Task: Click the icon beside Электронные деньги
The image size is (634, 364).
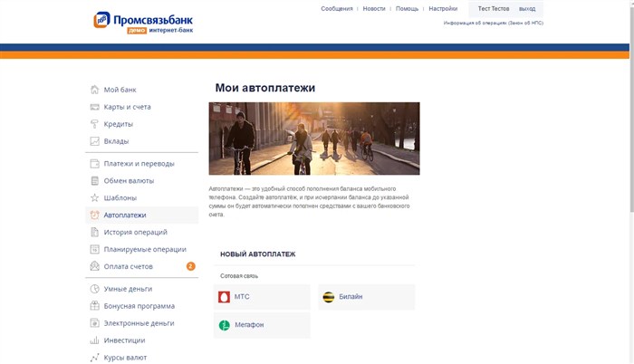Action: point(94,323)
